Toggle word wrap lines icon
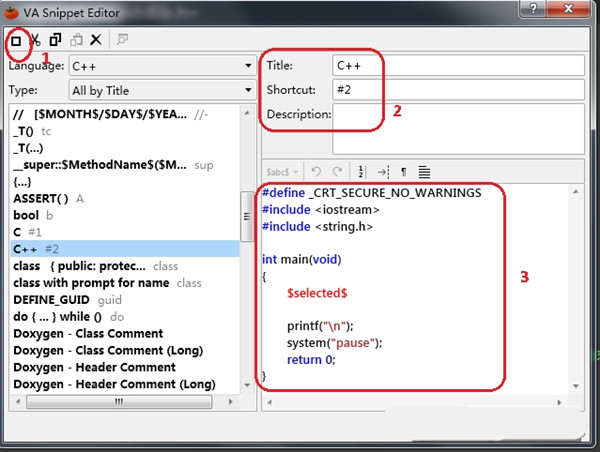 [x=424, y=172]
